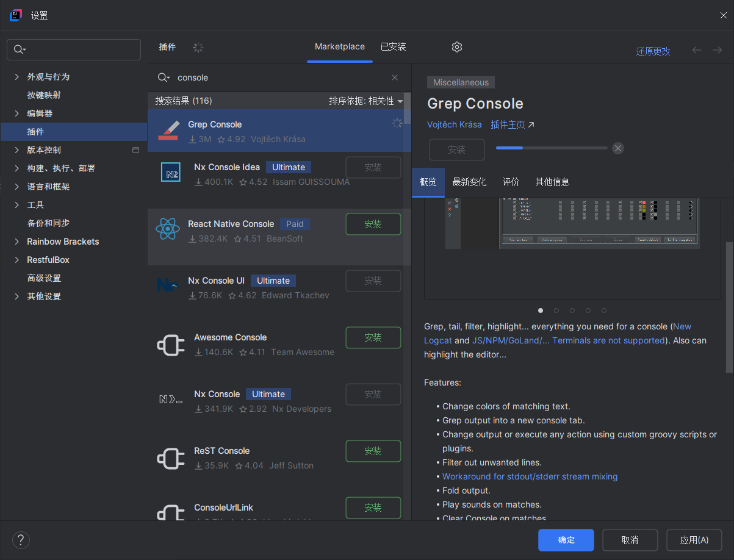
Task: Expand the 外观与行为 settings group
Action: [x=16, y=77]
